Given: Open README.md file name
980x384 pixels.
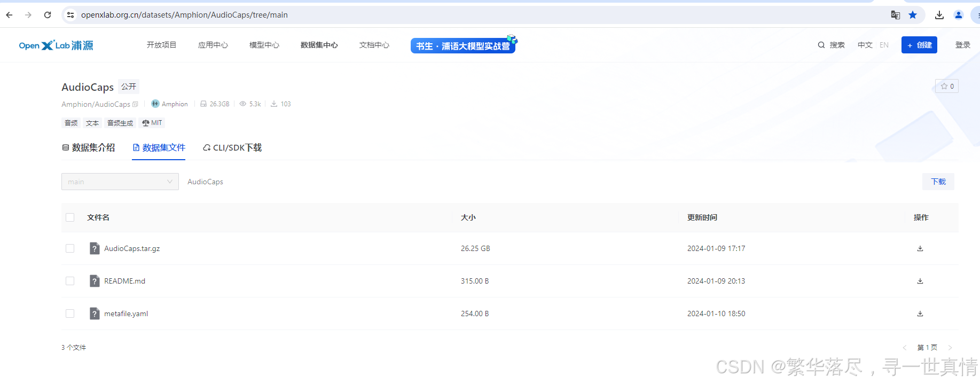Looking at the screenshot, I should [x=124, y=281].
